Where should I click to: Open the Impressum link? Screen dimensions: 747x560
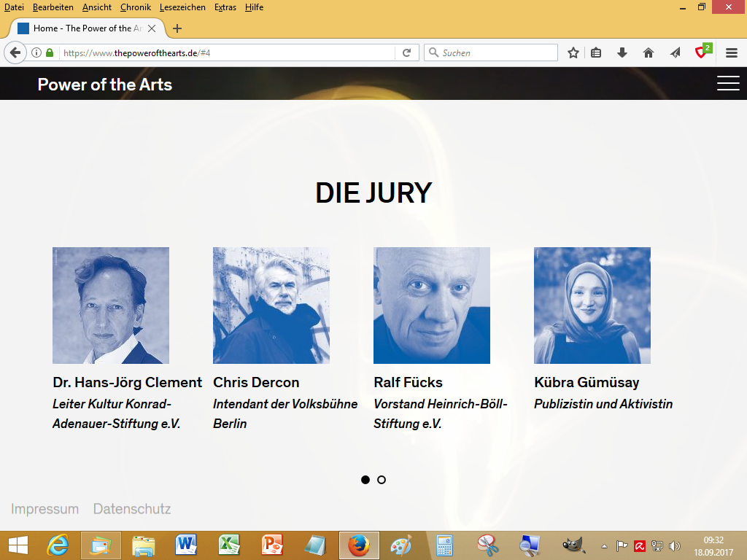(44, 508)
